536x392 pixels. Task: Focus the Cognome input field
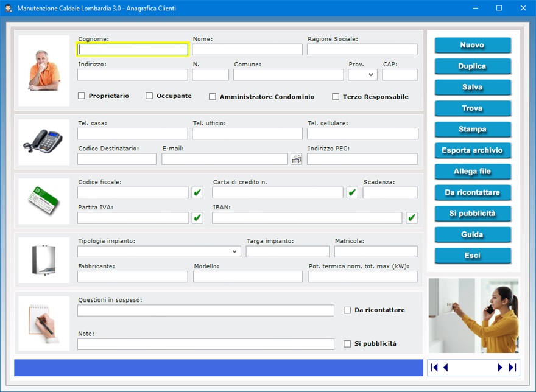[133, 49]
